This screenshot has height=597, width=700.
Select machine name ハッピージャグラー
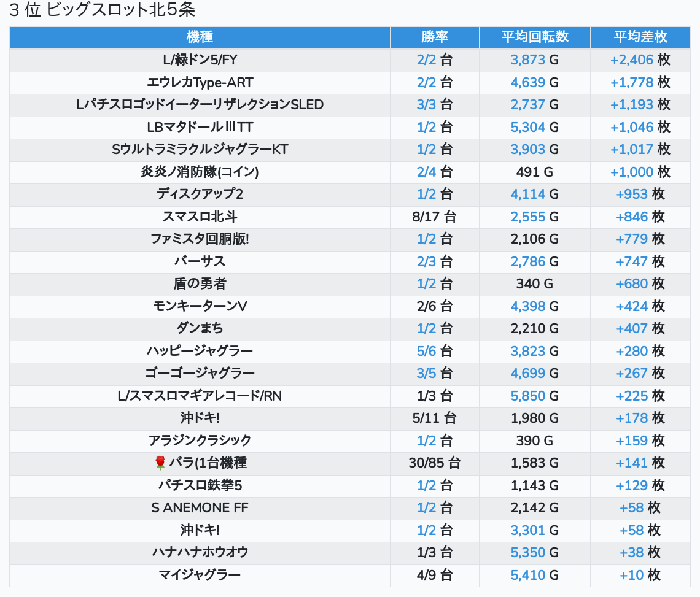click(x=200, y=351)
